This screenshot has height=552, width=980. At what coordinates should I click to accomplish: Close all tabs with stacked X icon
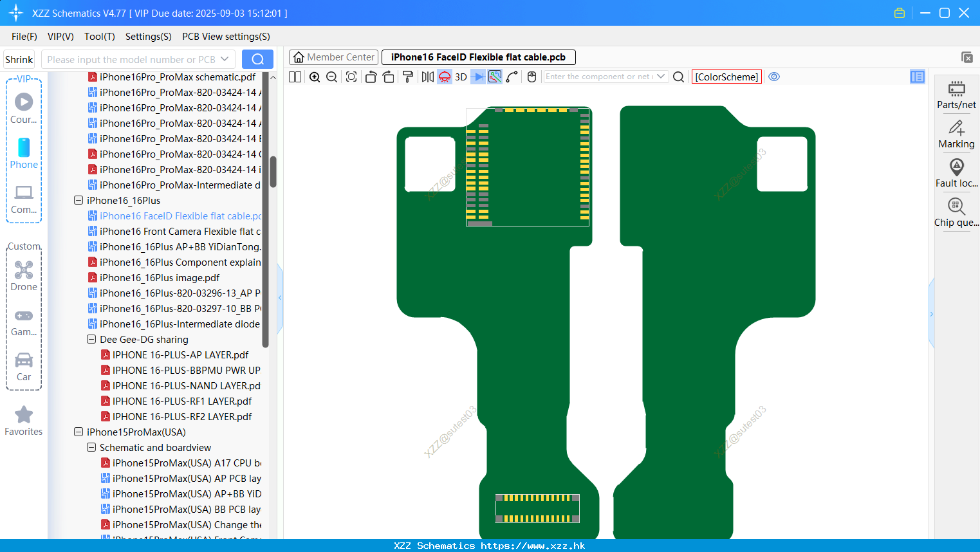coord(967,57)
